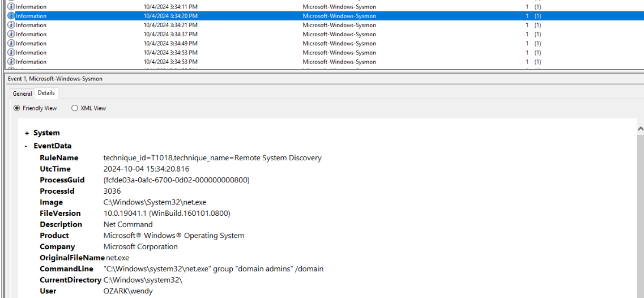This screenshot has height=298, width=644.
Task: Click the details pane scrollbar up arrow
Action: [x=640, y=130]
